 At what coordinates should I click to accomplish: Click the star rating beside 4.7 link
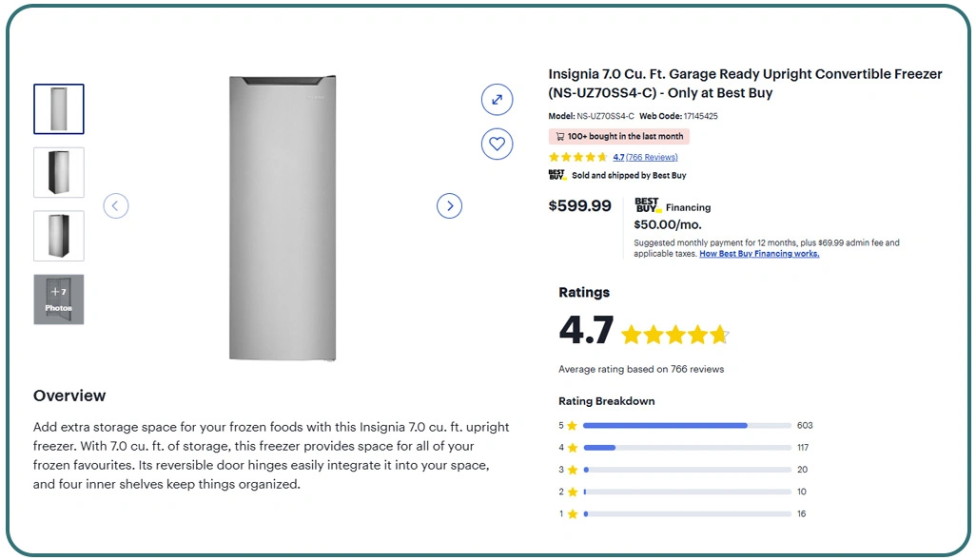coord(578,157)
